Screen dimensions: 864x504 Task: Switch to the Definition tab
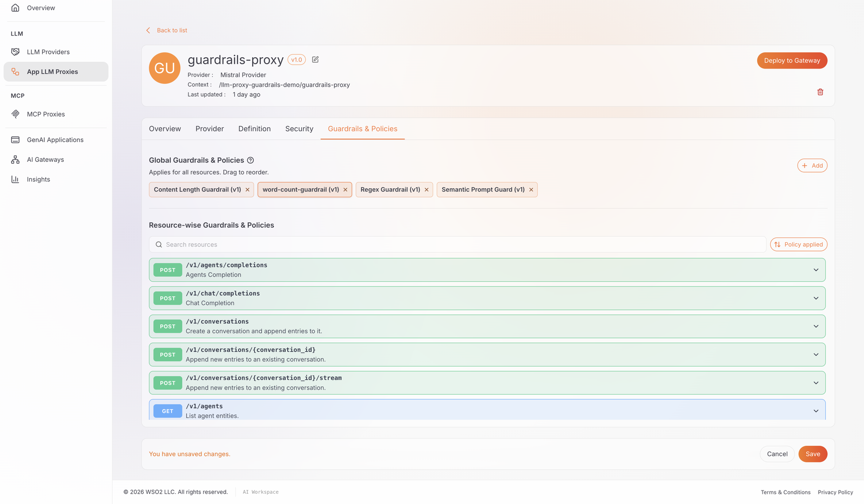pyautogui.click(x=254, y=129)
